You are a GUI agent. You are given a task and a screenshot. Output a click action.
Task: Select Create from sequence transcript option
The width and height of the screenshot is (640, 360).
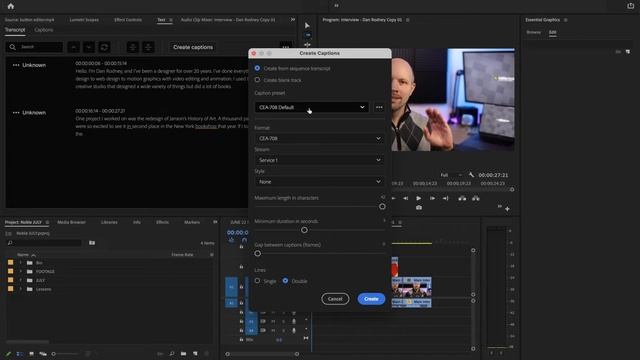click(x=257, y=68)
